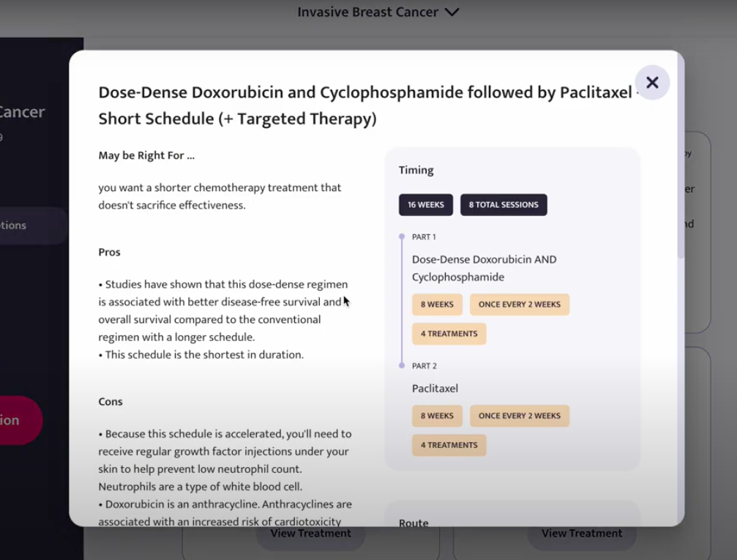Image resolution: width=737 pixels, height=560 pixels.
Task: Click Part 1's 4 TREATMENTS tag
Action: [x=449, y=334]
